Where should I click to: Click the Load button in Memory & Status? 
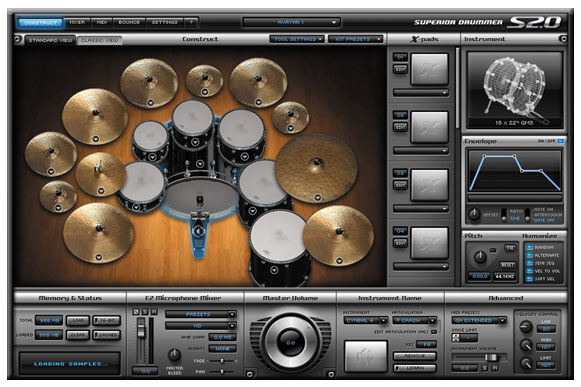click(x=78, y=320)
